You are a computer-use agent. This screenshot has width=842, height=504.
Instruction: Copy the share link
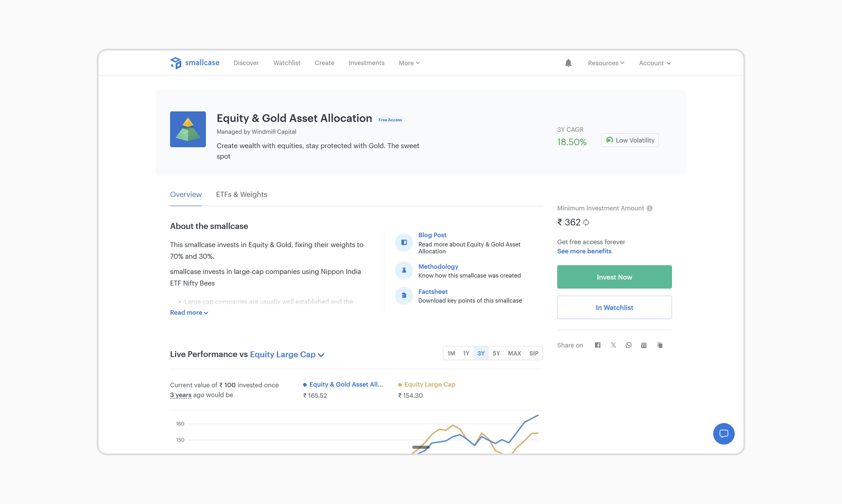pos(660,345)
